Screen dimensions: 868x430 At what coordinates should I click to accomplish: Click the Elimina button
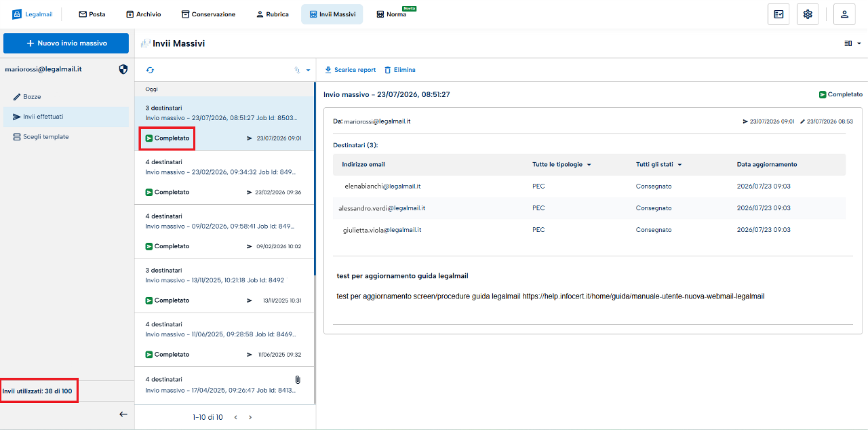click(399, 70)
